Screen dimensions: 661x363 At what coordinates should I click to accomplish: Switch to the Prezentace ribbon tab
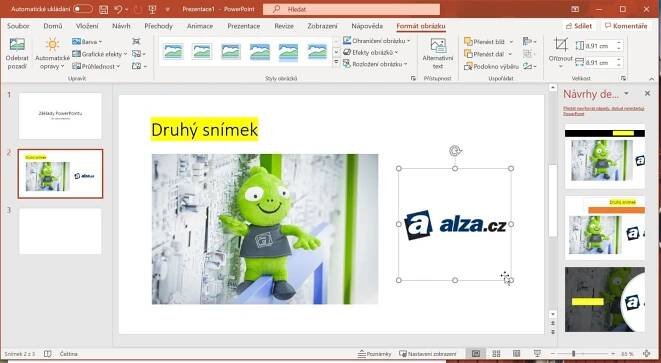[244, 26]
